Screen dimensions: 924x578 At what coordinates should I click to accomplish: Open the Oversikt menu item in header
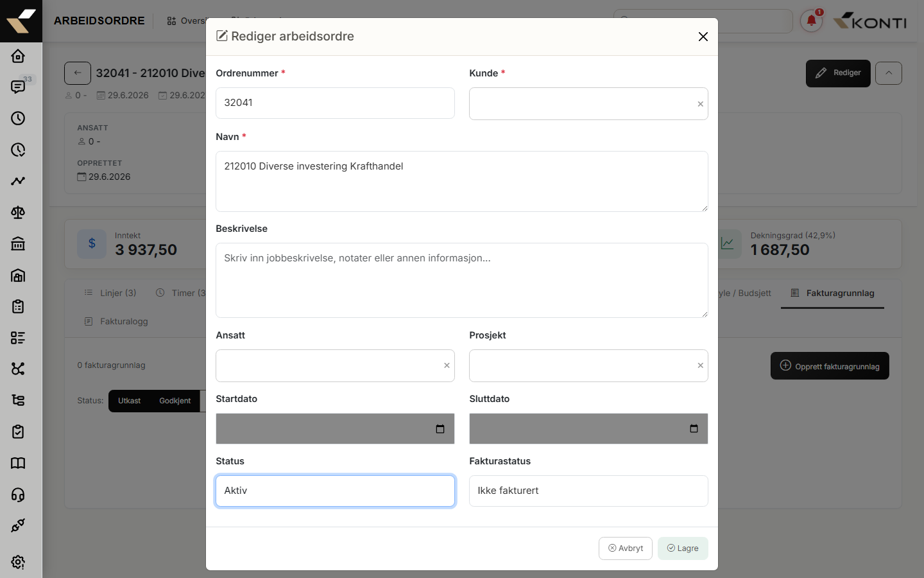[186, 21]
